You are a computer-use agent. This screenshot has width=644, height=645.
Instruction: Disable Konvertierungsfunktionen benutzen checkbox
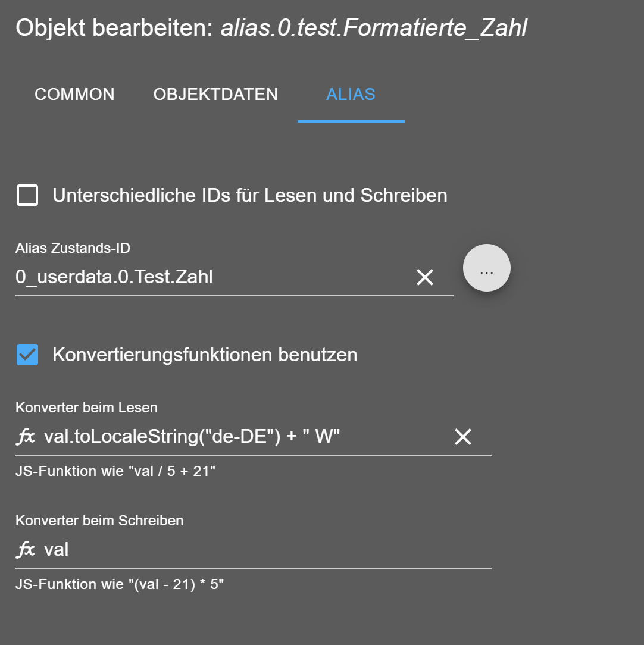[x=27, y=355]
